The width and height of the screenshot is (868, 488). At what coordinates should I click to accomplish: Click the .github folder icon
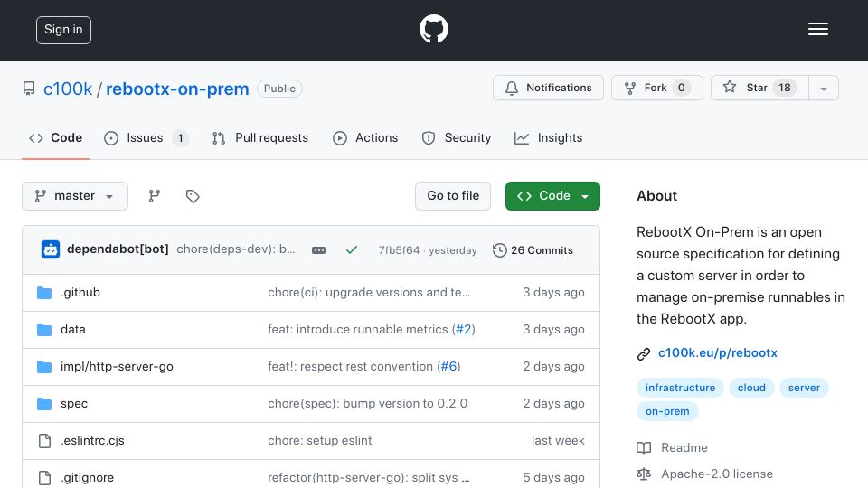[44, 292]
